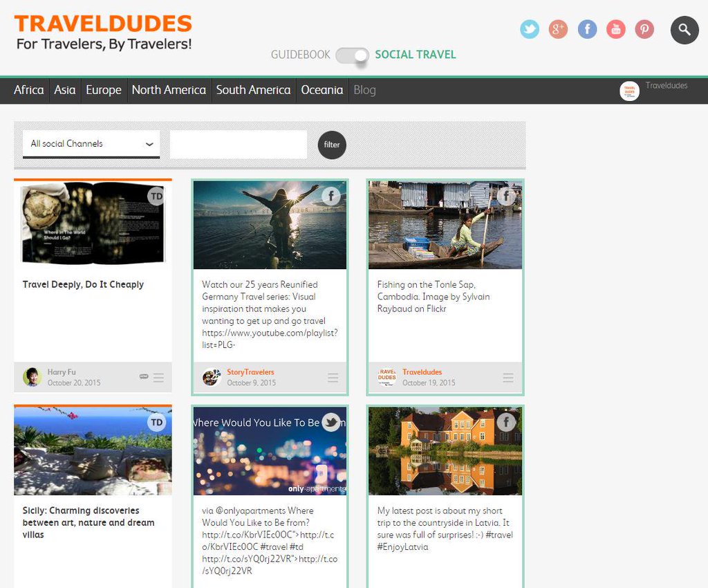708x588 pixels.
Task: Click the round filter button
Action: point(332,145)
